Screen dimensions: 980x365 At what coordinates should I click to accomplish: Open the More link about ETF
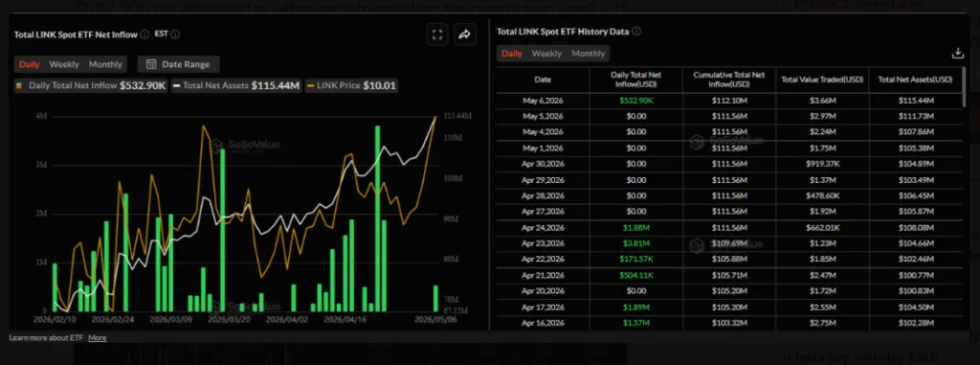[97, 337]
